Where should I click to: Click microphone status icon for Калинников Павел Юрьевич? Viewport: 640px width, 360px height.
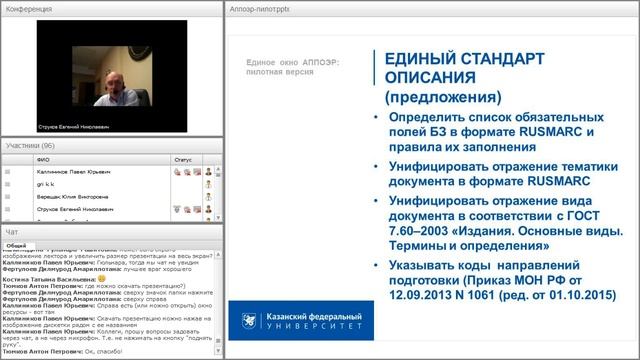pyautogui.click(x=177, y=172)
